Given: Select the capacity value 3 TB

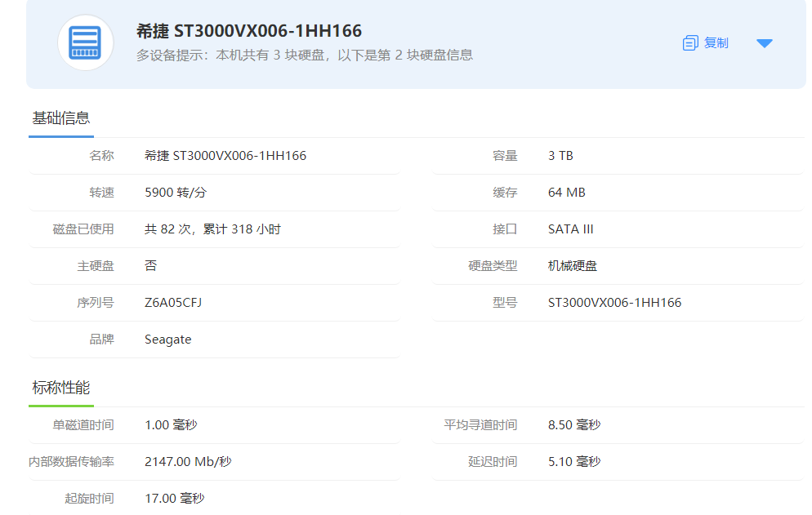Looking at the screenshot, I should (560, 156).
